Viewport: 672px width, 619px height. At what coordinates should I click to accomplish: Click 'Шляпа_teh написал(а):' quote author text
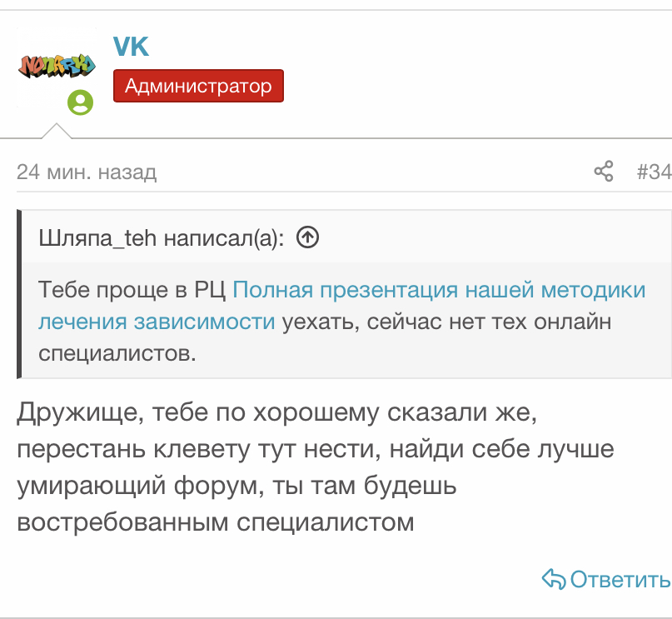click(x=162, y=238)
